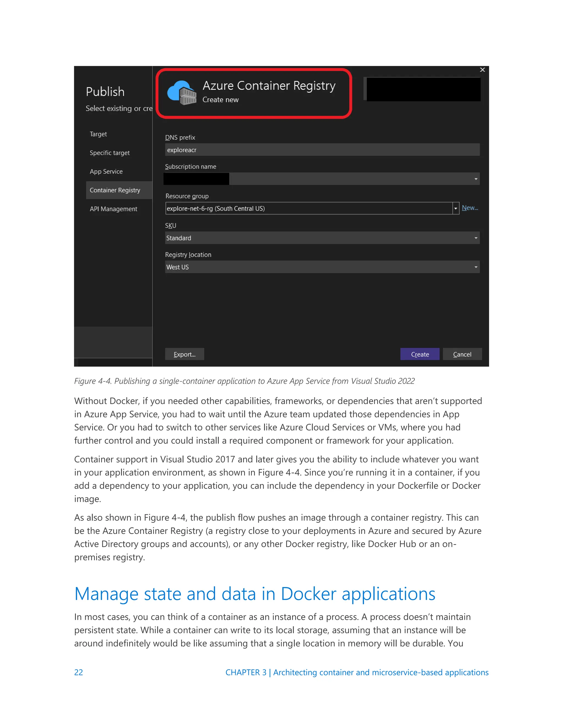
Task: Click the explore-net-6-rg resource group field
Action: click(x=309, y=208)
